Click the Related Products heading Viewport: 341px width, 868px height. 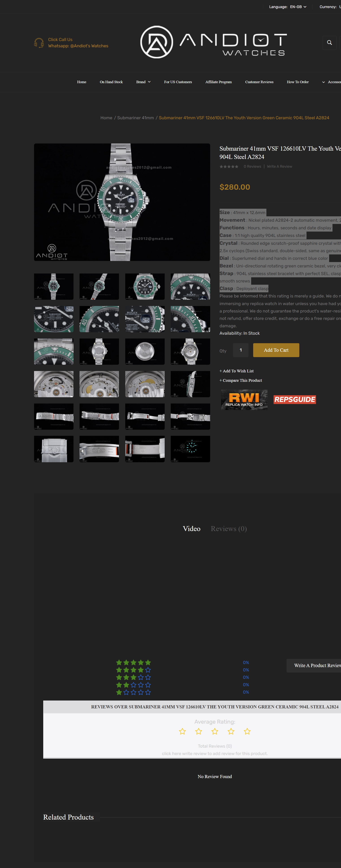click(68, 817)
